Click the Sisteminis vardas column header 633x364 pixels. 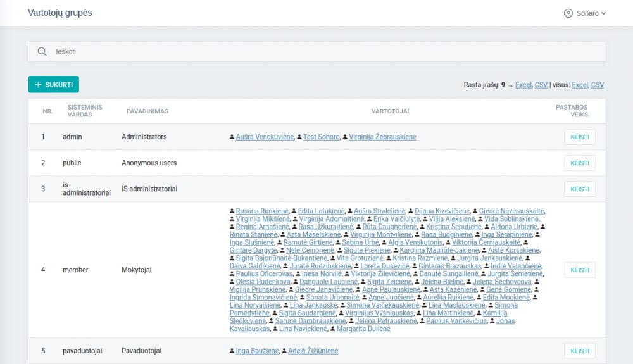point(85,111)
